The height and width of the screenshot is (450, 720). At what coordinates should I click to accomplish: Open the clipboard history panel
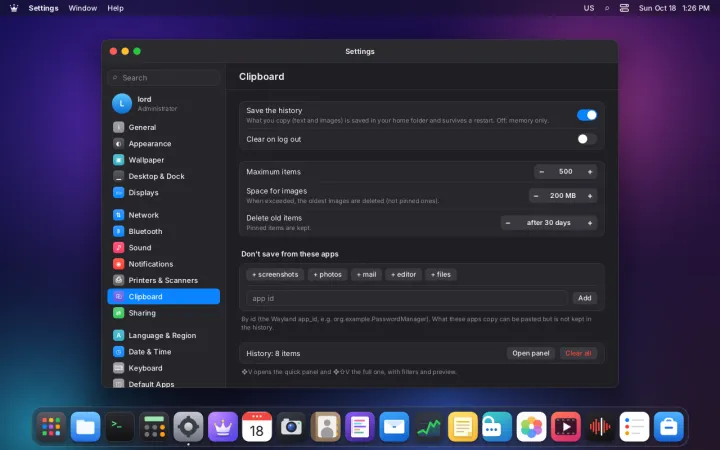pyautogui.click(x=531, y=353)
